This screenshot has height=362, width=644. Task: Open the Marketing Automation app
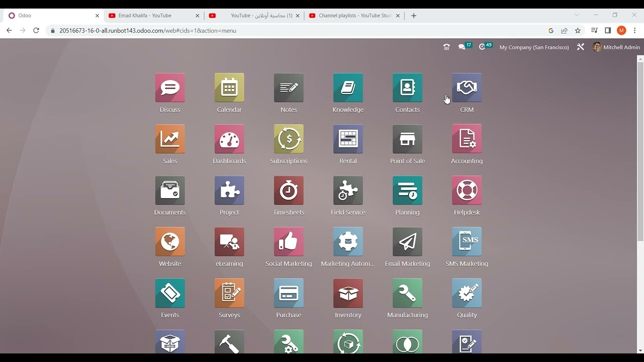(x=348, y=242)
